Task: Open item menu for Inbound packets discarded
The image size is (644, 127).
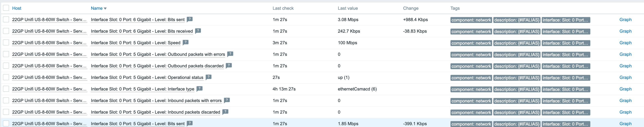Action: click(155, 112)
